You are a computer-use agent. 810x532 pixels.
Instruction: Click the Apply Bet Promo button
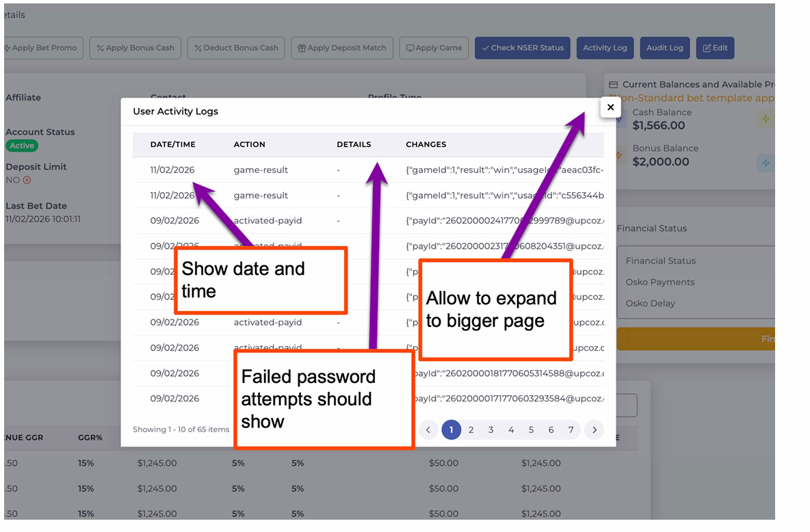click(42, 48)
